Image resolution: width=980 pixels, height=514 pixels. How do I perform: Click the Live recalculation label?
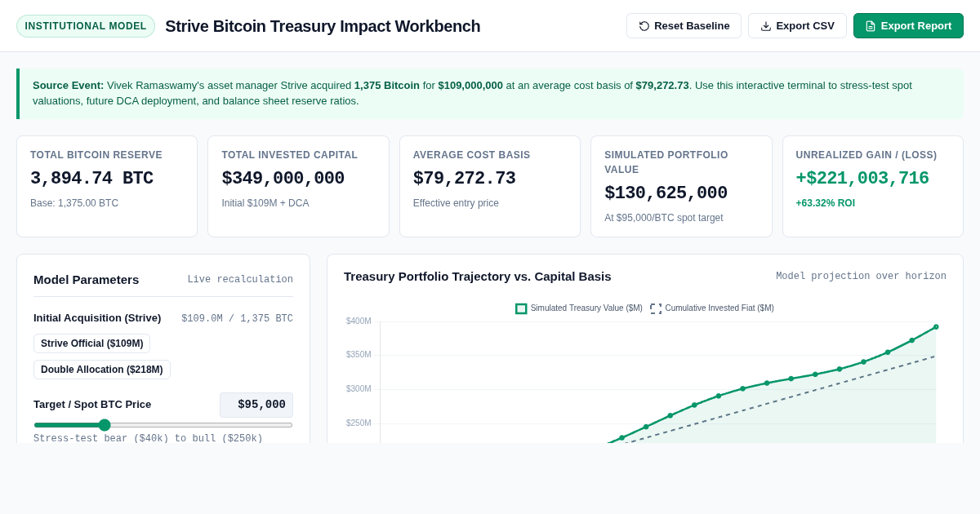click(x=240, y=279)
